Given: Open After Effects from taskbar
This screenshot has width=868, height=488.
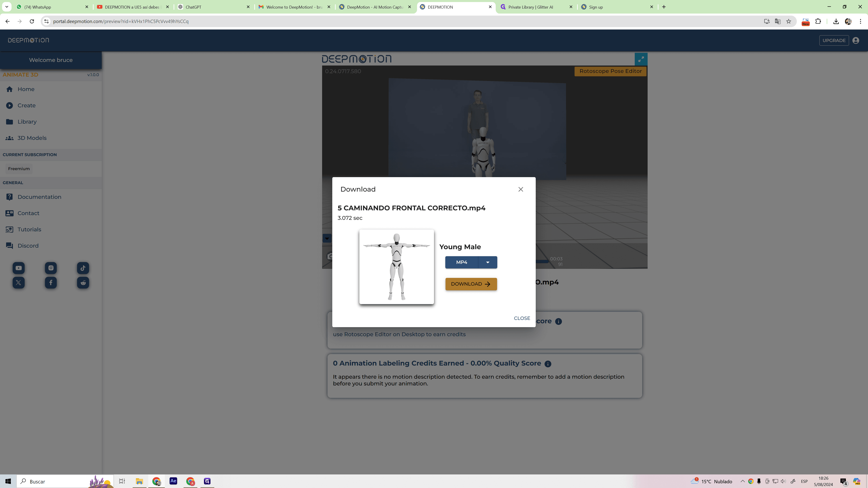Looking at the screenshot, I should [173, 481].
